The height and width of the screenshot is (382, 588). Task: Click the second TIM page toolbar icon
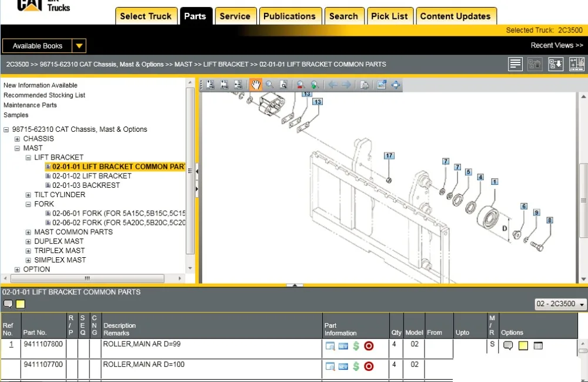tap(224, 85)
